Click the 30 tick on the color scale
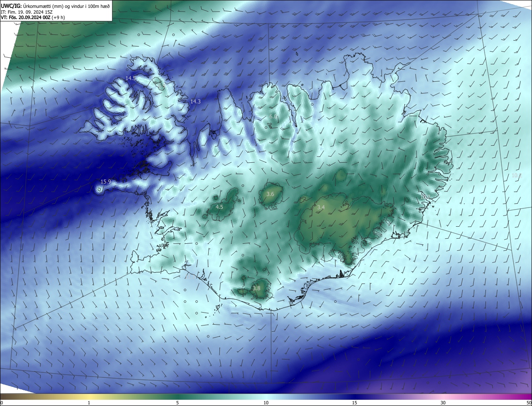This screenshot has width=532, height=406. coord(443,403)
